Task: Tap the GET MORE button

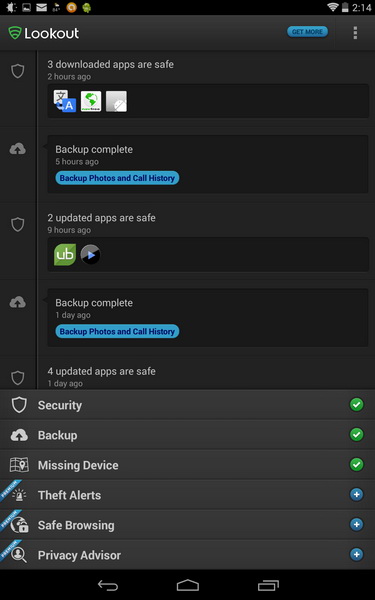Action: (307, 32)
